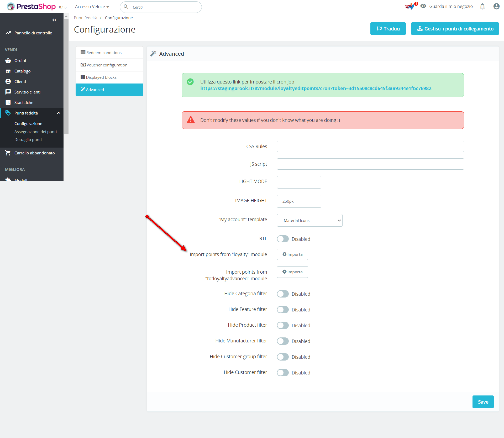Collapse the sidebar with double-chevron icon
The width and height of the screenshot is (504, 438).
pos(54,20)
